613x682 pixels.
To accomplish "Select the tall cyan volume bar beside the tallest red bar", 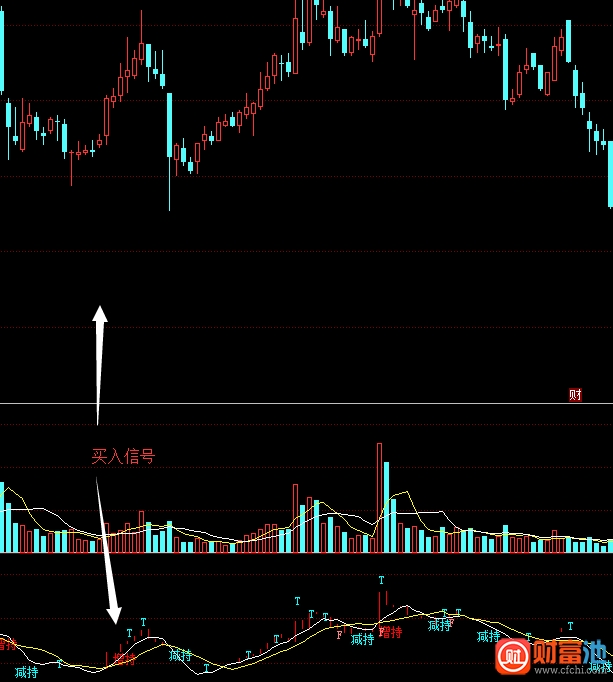I will coord(386,507).
